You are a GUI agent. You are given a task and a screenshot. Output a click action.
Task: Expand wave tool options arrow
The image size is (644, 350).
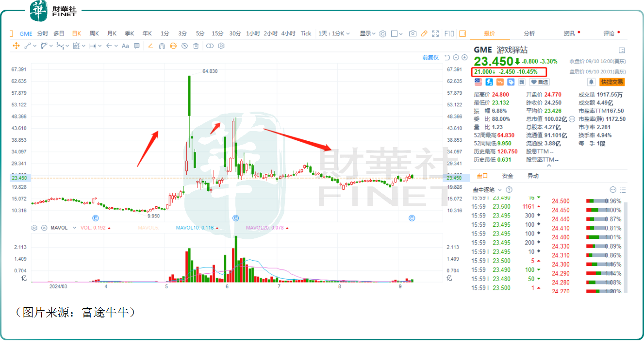point(67,46)
